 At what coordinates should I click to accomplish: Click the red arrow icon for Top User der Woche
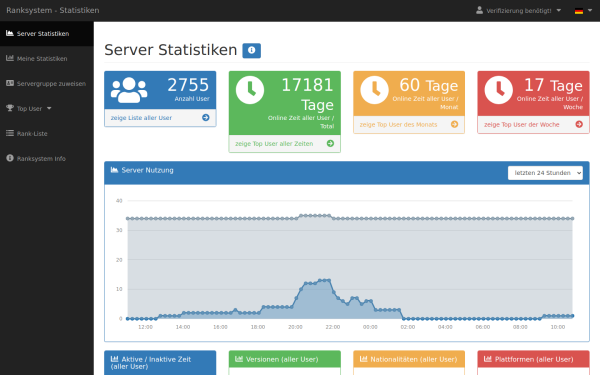coord(579,124)
